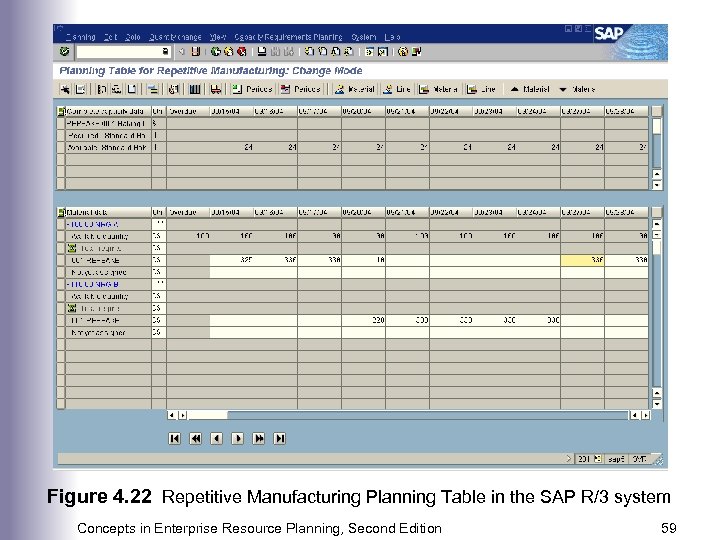720x540 pixels.
Task: Jump to first column with bottom navigation button
Action: pyautogui.click(x=174, y=439)
